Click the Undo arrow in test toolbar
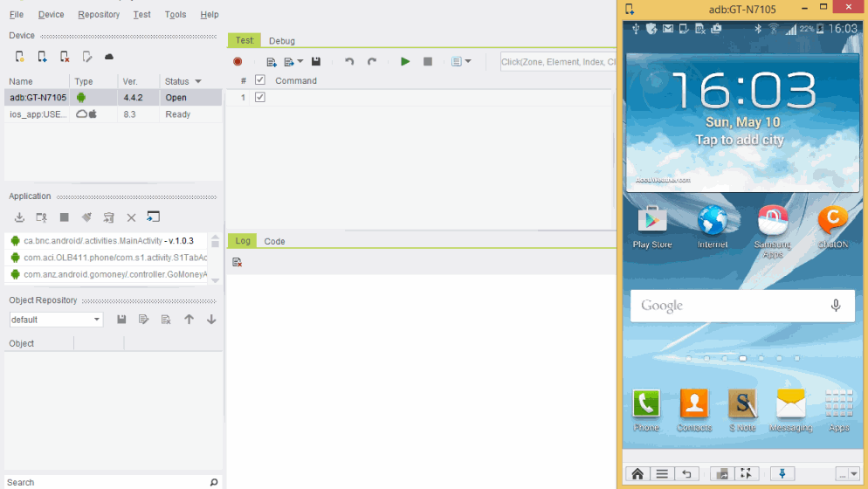The width and height of the screenshot is (868, 489). [x=349, y=62]
